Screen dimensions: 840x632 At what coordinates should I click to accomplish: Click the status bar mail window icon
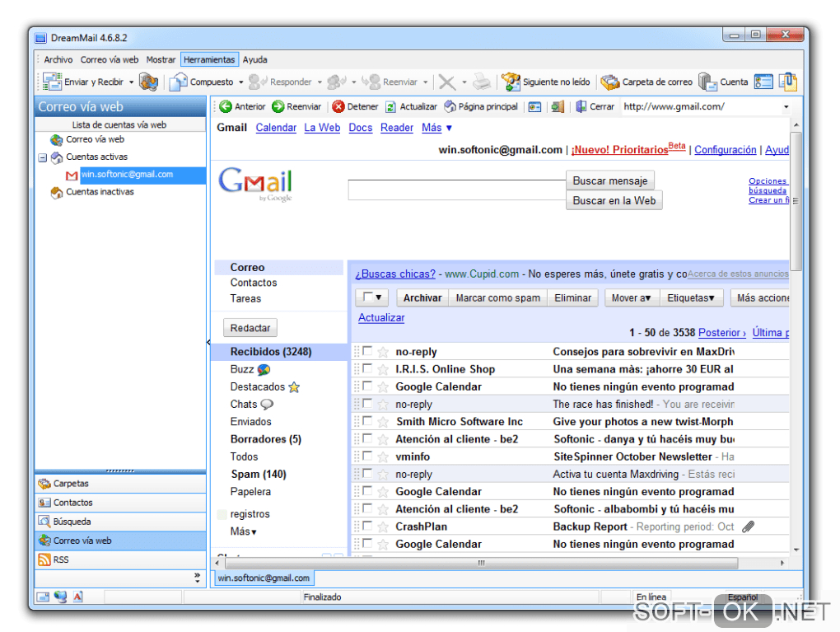43,597
